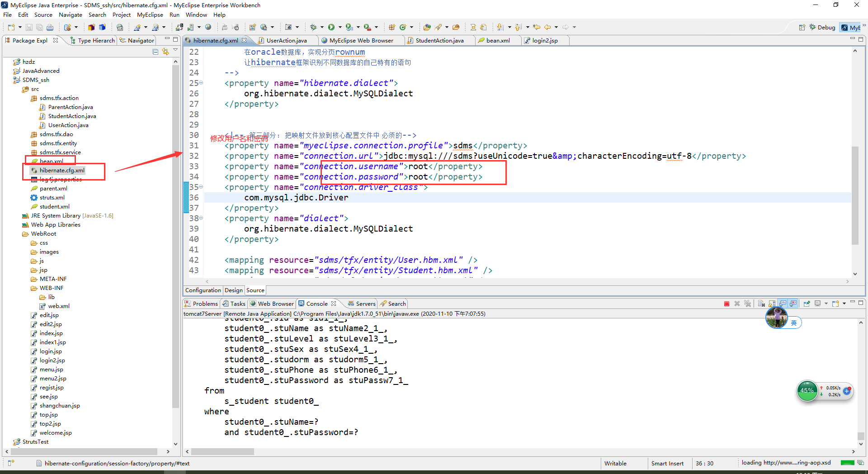Viewport: 868px width, 474px height.
Task: Click the green Run toolbar icon
Action: (331, 27)
